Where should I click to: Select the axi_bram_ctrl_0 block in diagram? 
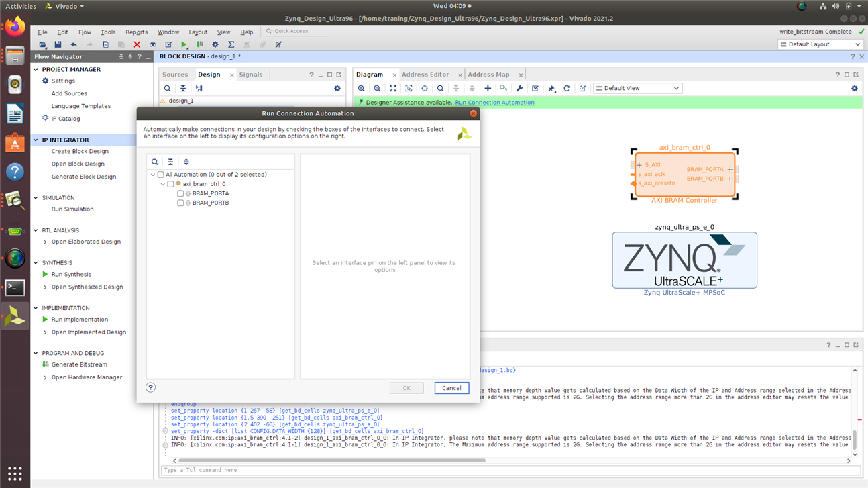tap(684, 174)
